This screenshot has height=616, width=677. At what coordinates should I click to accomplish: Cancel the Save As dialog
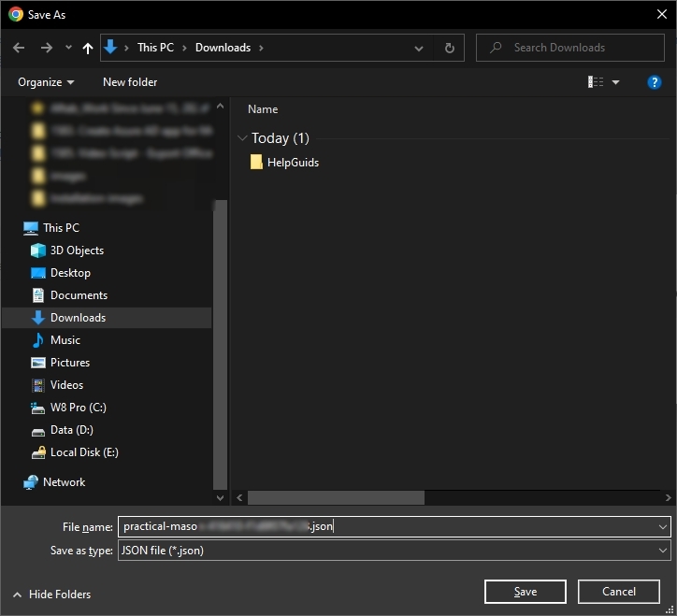tap(619, 592)
